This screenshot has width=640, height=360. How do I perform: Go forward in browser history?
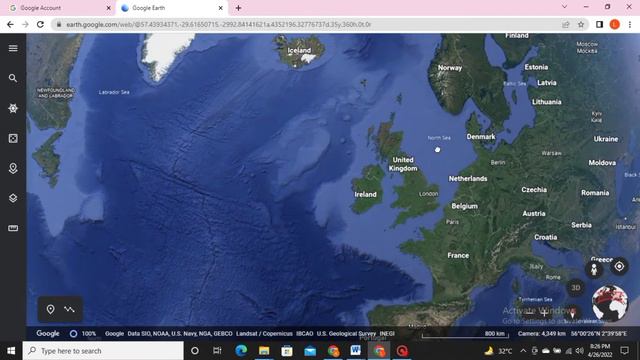tap(25, 24)
